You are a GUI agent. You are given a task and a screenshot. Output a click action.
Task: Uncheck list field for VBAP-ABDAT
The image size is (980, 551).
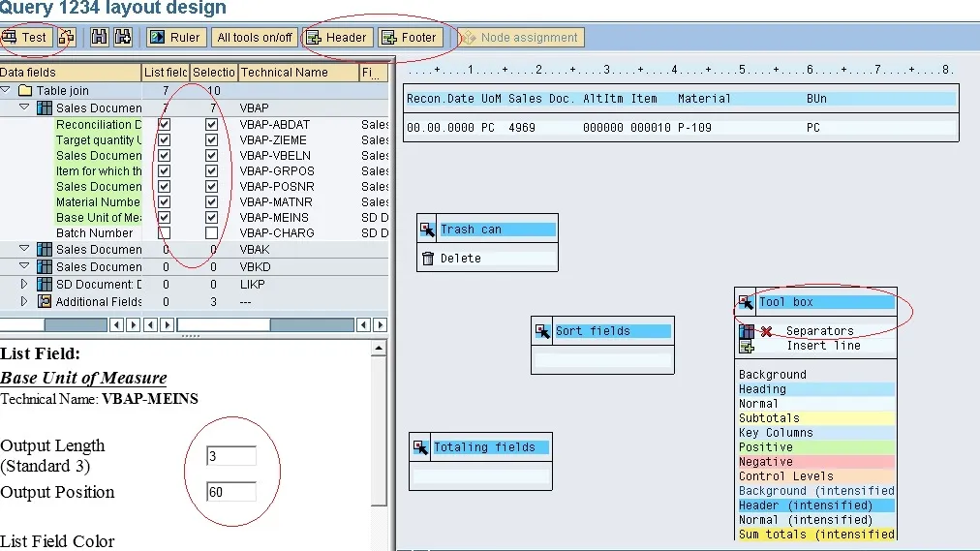coord(165,124)
